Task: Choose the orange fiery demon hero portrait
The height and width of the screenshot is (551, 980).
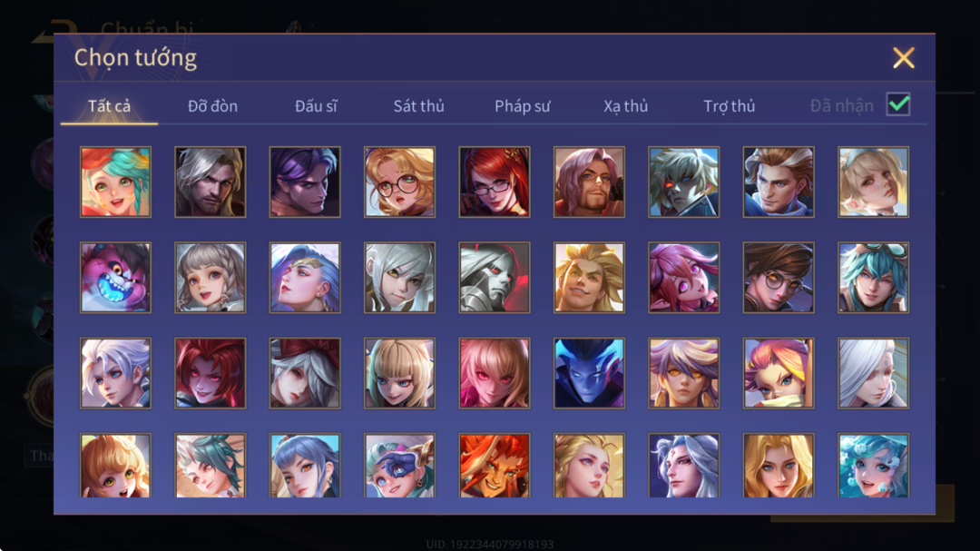Action: 495,466
